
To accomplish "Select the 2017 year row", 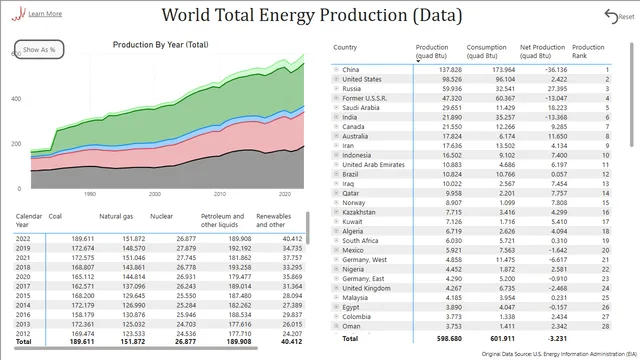I will [159, 286].
